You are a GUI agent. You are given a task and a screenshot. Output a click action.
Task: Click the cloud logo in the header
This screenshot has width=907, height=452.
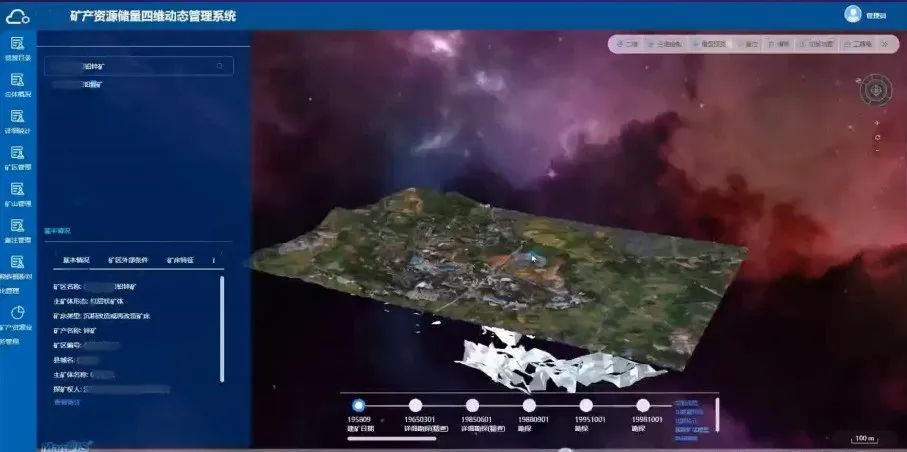[17, 17]
